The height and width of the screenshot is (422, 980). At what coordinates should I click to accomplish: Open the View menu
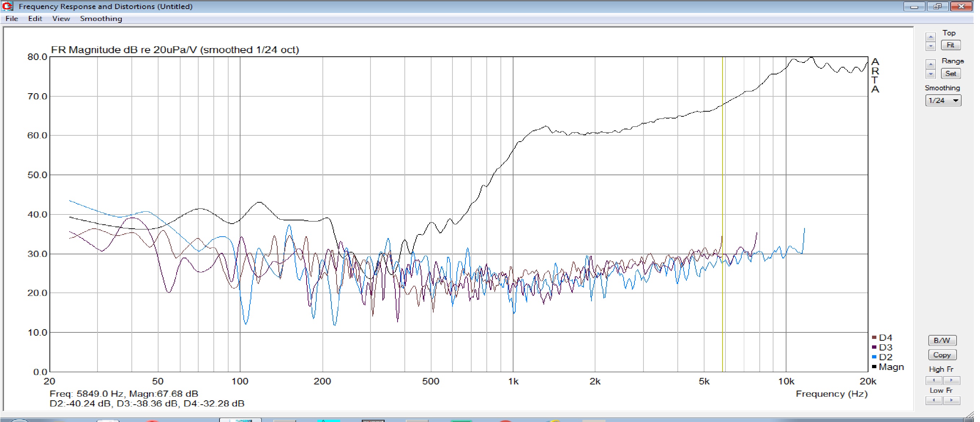click(61, 19)
